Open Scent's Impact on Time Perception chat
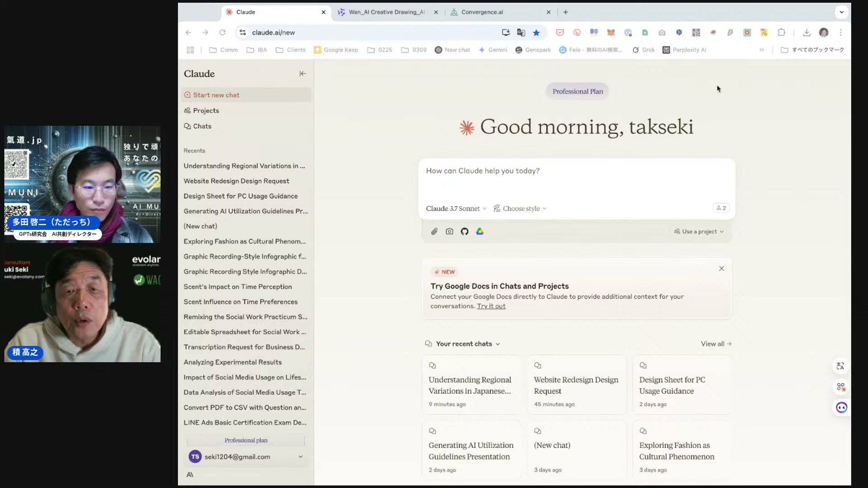 (246, 286)
